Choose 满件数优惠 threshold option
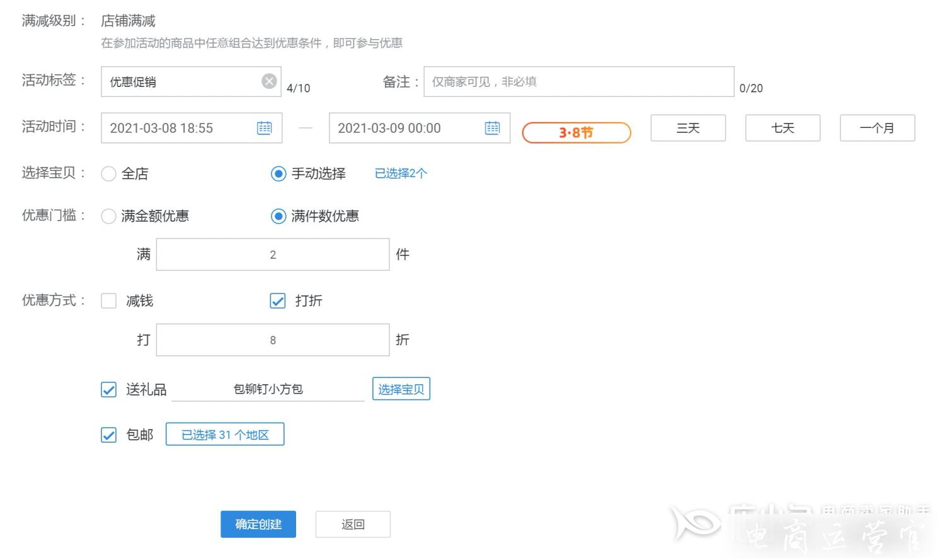 (278, 217)
